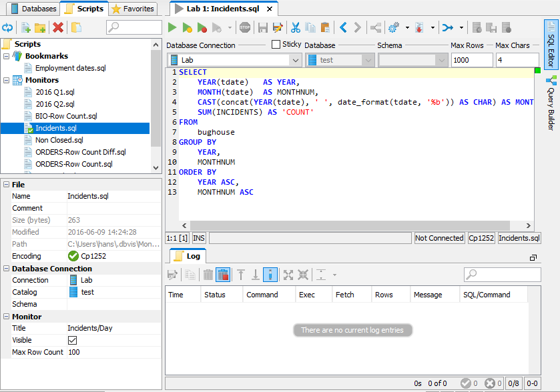Cut selected text in the SQL editor
Image resolution: width=560 pixels, height=392 pixels.
click(x=296, y=27)
